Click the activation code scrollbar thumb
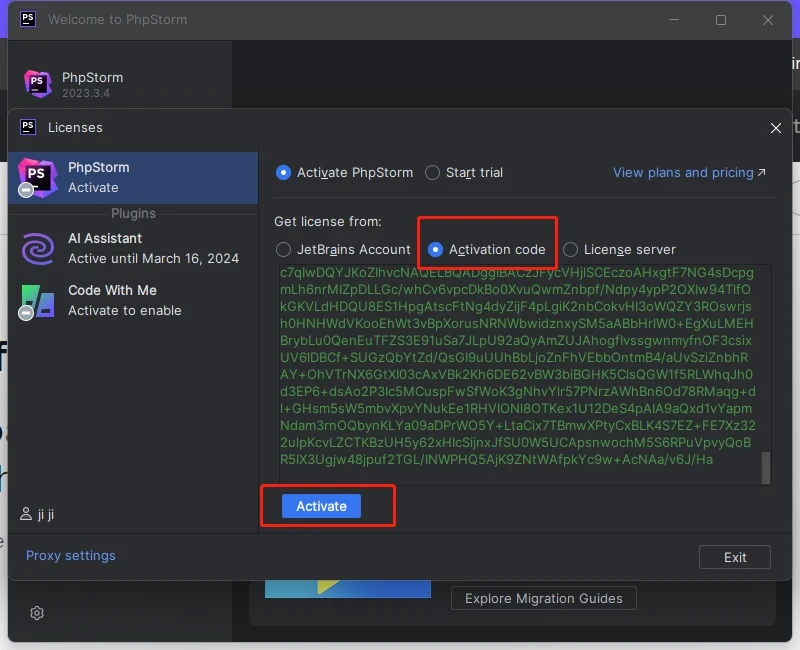Screen dimensions: 800x650 [766, 467]
